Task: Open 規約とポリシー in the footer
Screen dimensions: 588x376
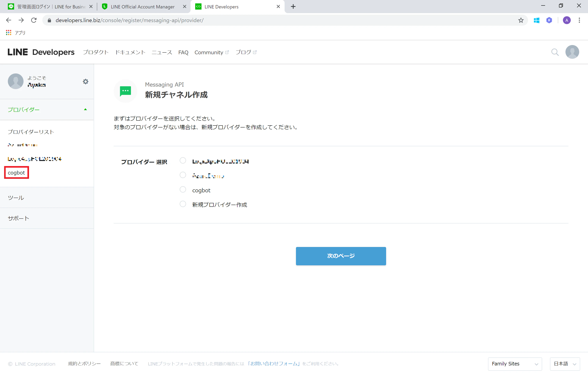Action: tap(84, 363)
